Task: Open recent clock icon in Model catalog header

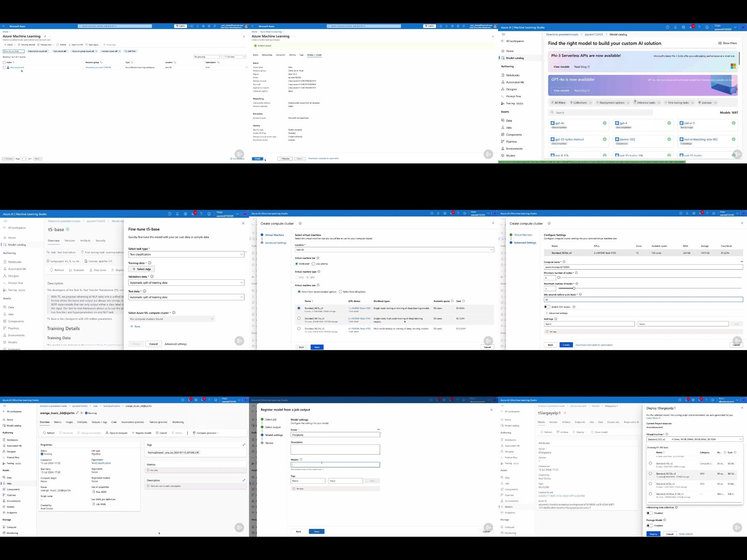Action: point(667,27)
